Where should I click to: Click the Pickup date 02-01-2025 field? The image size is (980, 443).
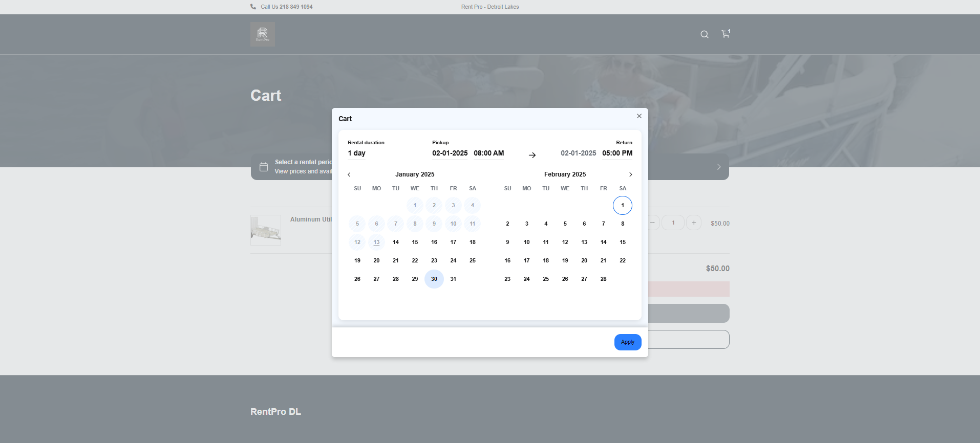tap(450, 153)
